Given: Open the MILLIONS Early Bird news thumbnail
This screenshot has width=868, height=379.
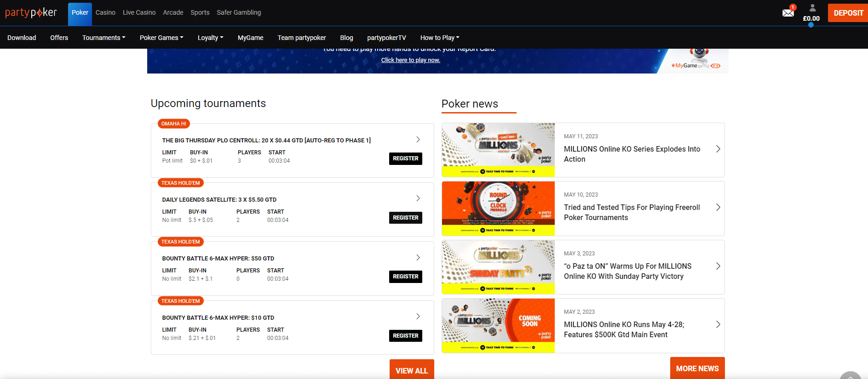Looking at the screenshot, I should (498, 150).
